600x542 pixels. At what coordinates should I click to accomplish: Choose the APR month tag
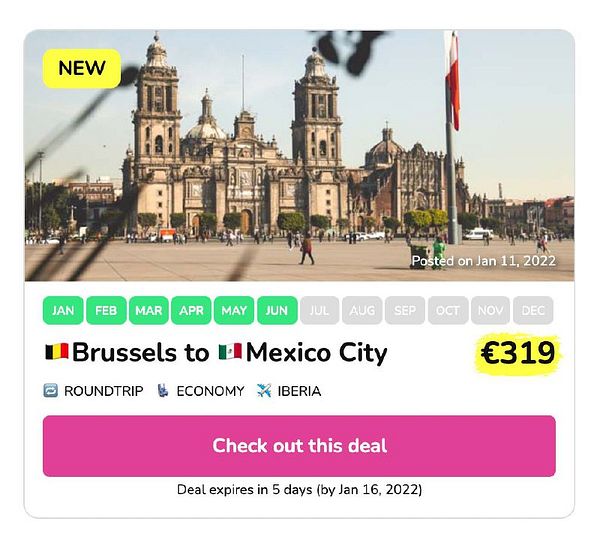191,310
